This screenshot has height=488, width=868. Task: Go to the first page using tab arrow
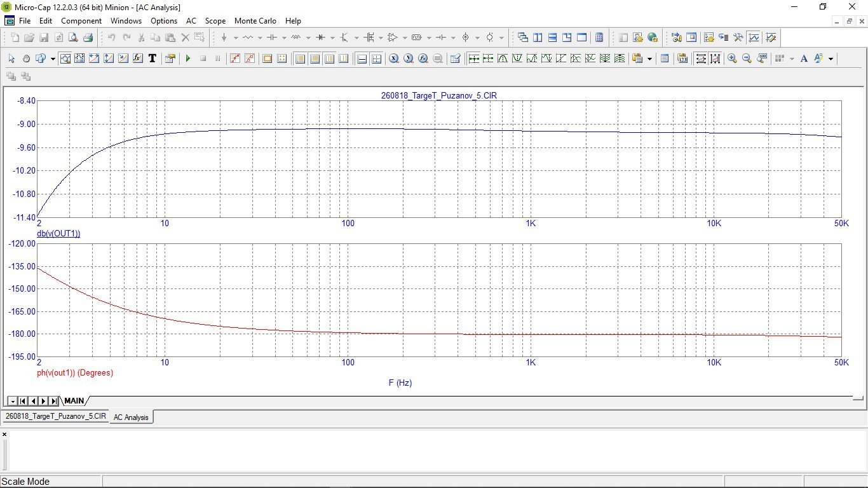23,401
